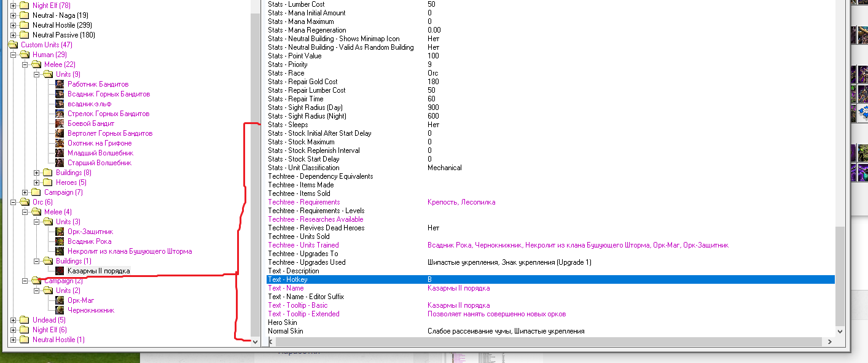Click the Neutral Passive (180) folder icon
Viewport: 868px width, 363px height.
(25, 35)
